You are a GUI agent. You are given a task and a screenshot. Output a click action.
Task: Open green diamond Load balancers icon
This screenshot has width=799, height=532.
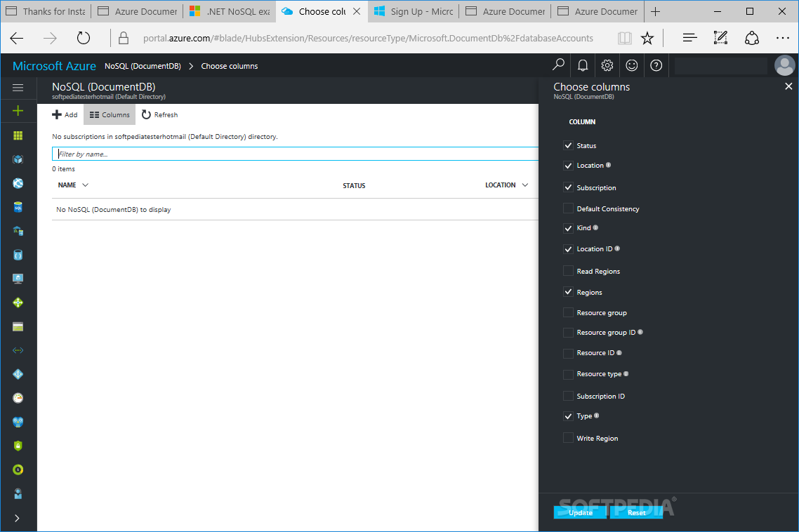[x=18, y=302]
